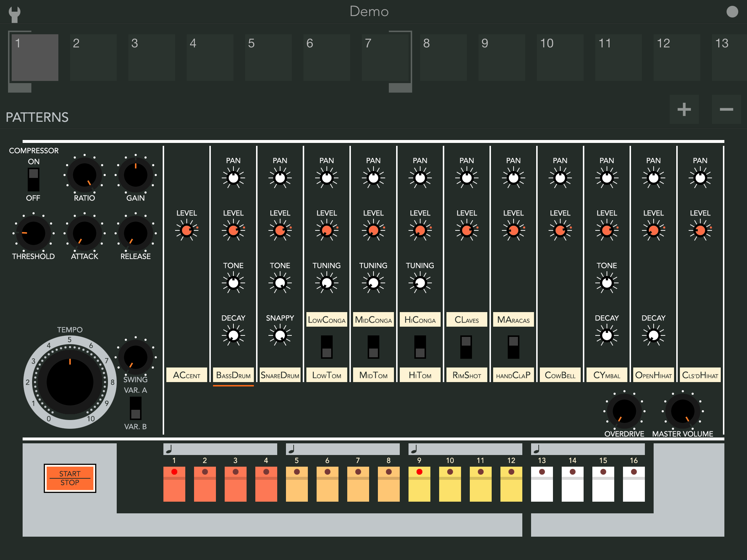Select the ACcent channel
747x560 pixels.
point(186,375)
